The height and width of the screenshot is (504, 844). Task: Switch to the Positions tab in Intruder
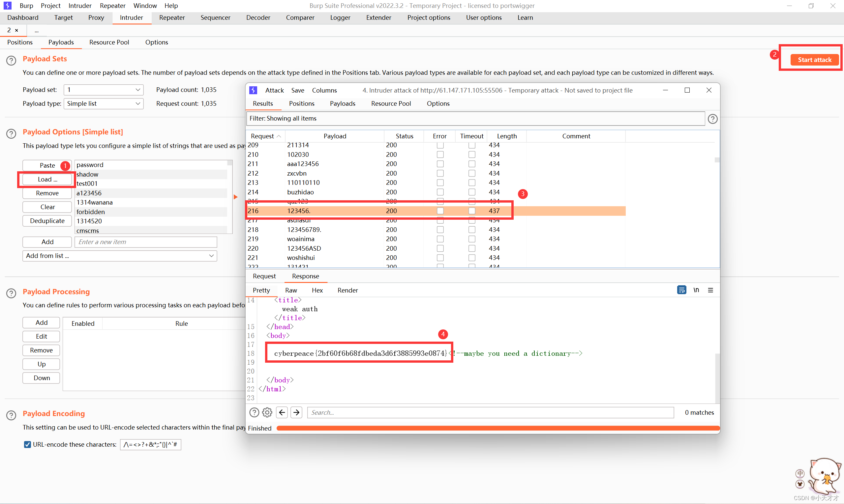point(20,42)
